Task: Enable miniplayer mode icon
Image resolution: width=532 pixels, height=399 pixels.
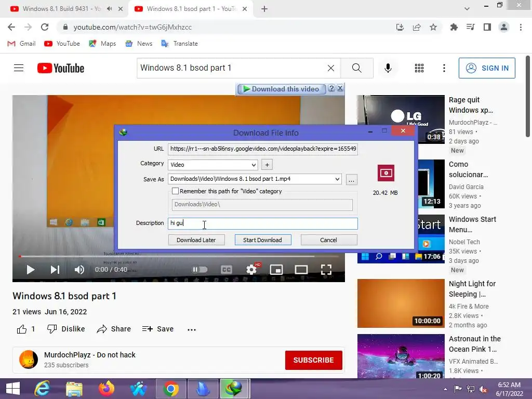Action: [276, 270]
